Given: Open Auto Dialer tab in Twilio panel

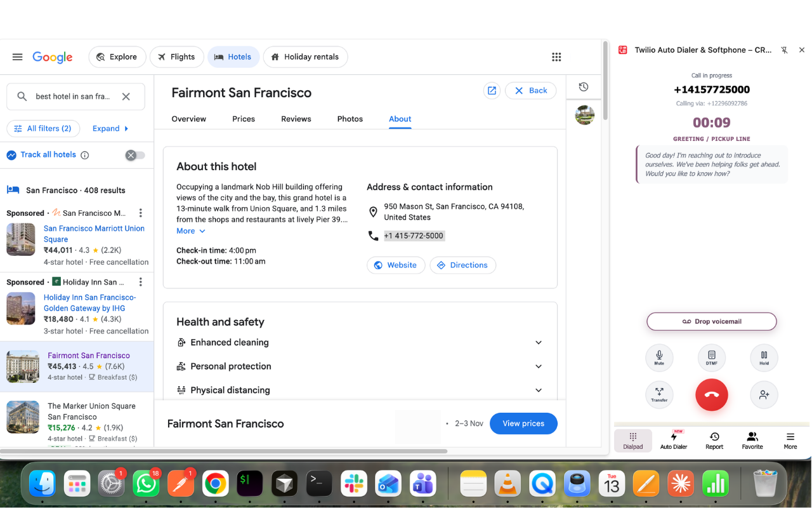Looking at the screenshot, I should [x=674, y=441].
